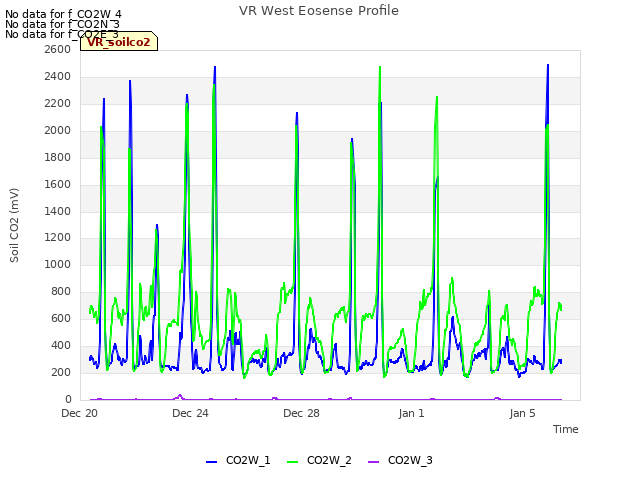Image resolution: width=640 pixels, height=480 pixels.
Task: Click the Jan 1 x-axis tick label
Action: pyautogui.click(x=411, y=413)
